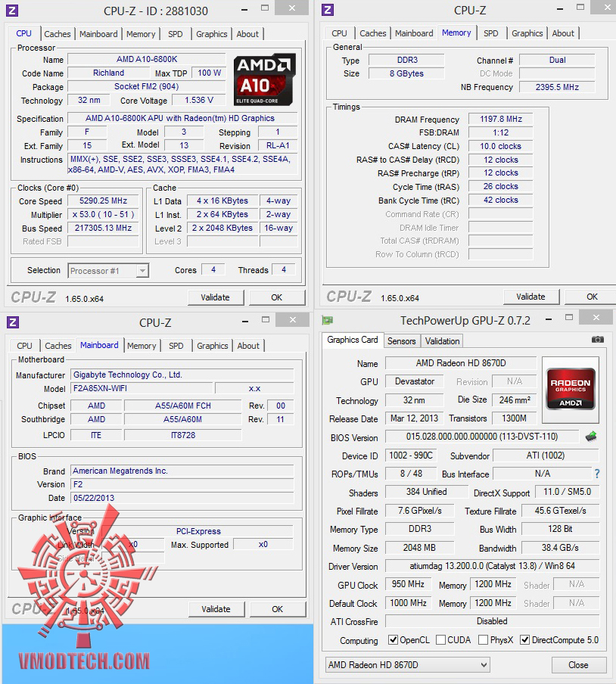Click the Mainboard CPU-Z window title icon
Viewport: 616px width, 684px height.
(x=13, y=322)
